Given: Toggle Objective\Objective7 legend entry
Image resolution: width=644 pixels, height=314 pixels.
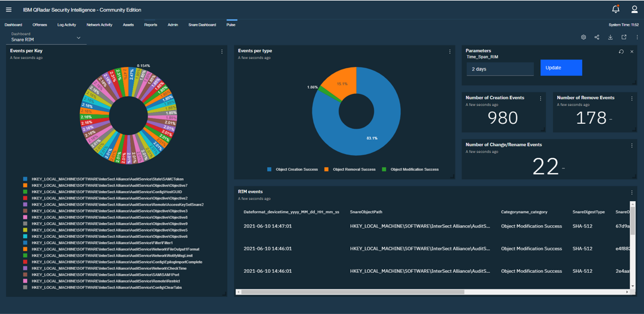Looking at the screenshot, I should coord(105,186).
